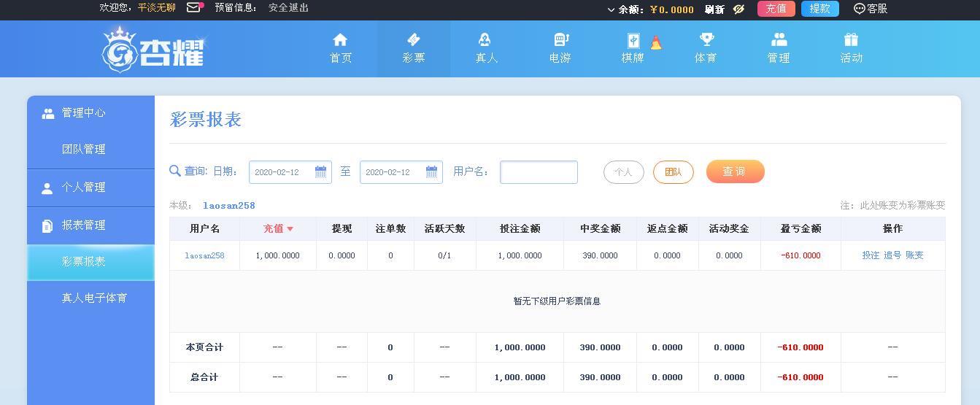The image size is (980, 405).
Task: Open the 电游 electronic games icon
Action: pos(560,39)
